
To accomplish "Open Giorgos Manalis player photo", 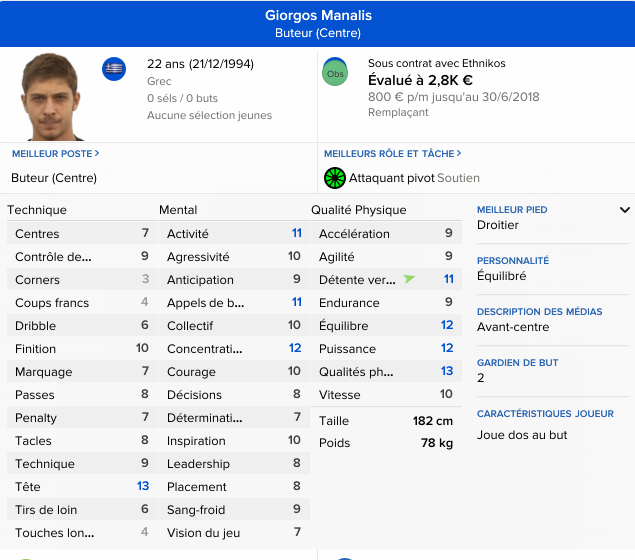I will coord(53,95).
